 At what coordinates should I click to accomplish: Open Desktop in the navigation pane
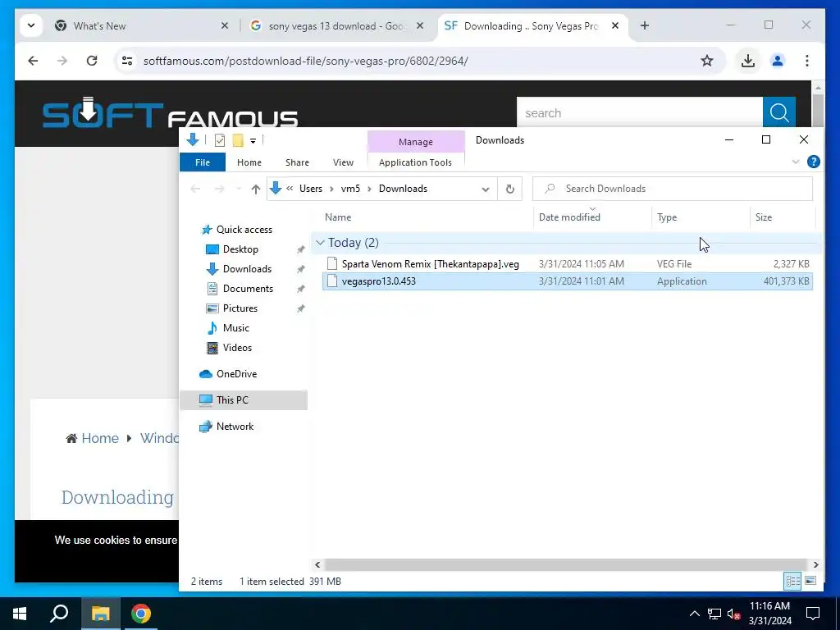tap(240, 249)
